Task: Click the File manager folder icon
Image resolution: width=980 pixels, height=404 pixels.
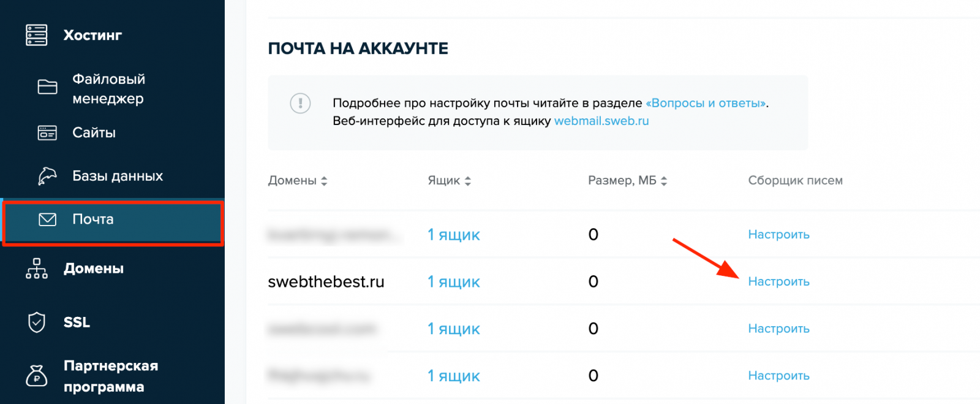Action: (47, 87)
